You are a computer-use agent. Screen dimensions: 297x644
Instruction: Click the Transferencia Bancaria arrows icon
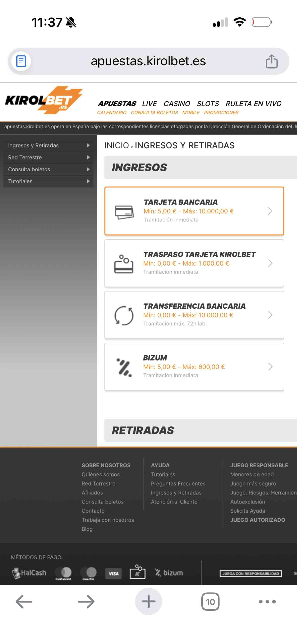coord(124,316)
